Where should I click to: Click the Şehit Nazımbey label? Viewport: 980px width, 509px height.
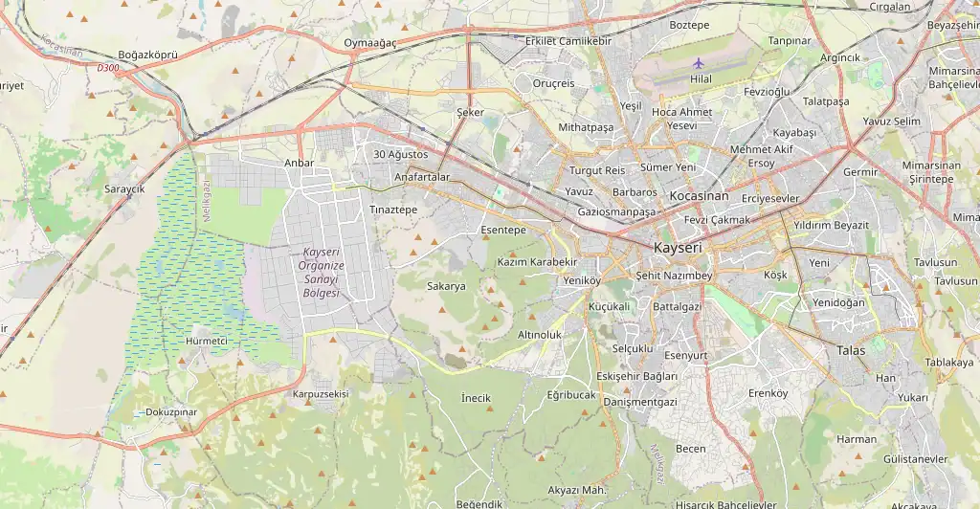tap(674, 276)
